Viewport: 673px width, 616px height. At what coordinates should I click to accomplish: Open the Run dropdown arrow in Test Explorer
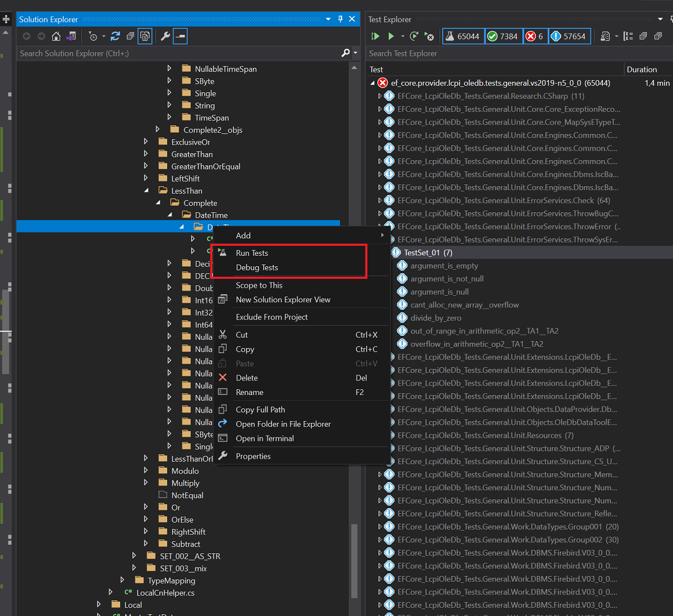(x=401, y=37)
